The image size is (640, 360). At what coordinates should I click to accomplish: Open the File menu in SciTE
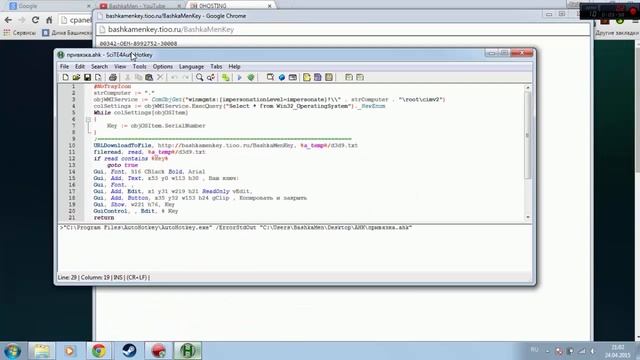coord(64,67)
